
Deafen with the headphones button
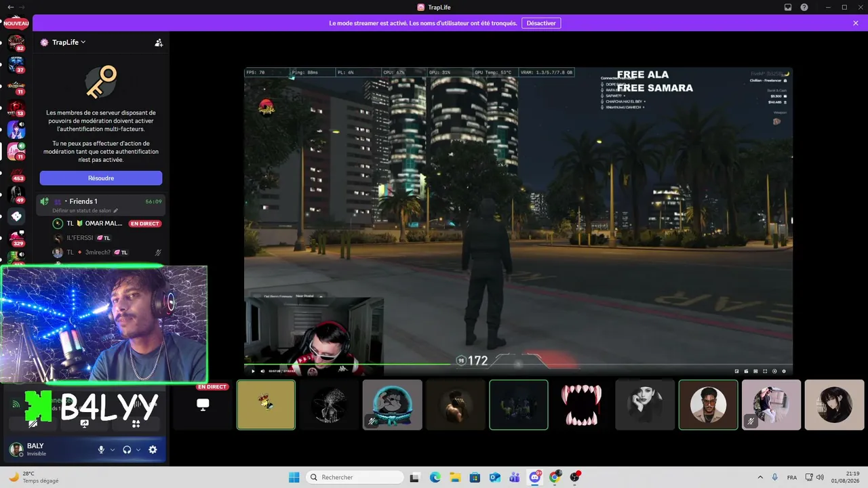pos(127,449)
